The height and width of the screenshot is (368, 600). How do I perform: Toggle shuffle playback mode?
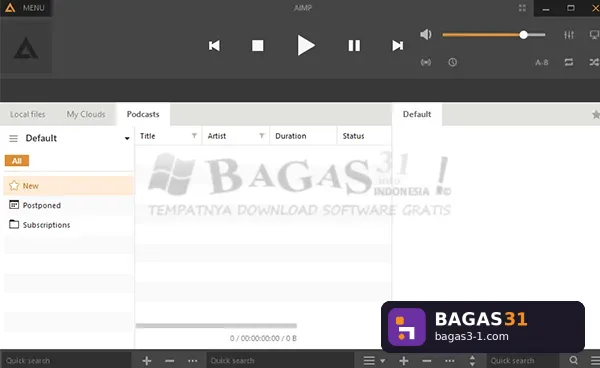point(594,62)
